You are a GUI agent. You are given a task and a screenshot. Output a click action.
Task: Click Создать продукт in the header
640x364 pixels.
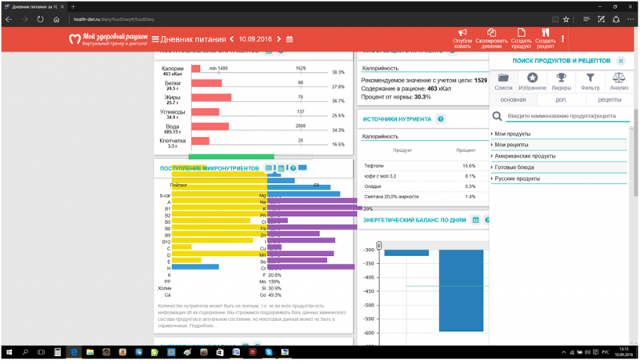pos(521,34)
